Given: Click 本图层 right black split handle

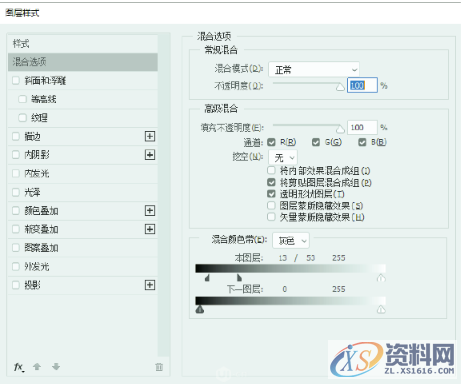Looking at the screenshot, I should pyautogui.click(x=239, y=278).
